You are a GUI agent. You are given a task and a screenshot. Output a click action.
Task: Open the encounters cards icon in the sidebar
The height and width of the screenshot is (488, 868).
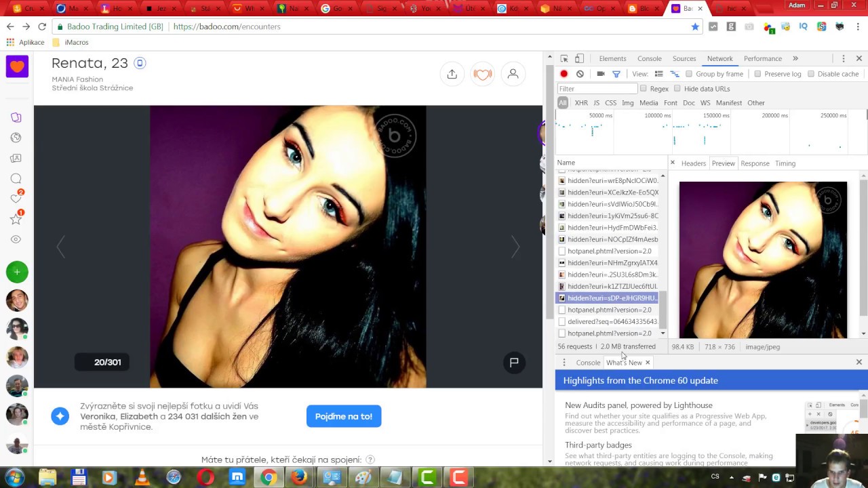pyautogui.click(x=16, y=117)
